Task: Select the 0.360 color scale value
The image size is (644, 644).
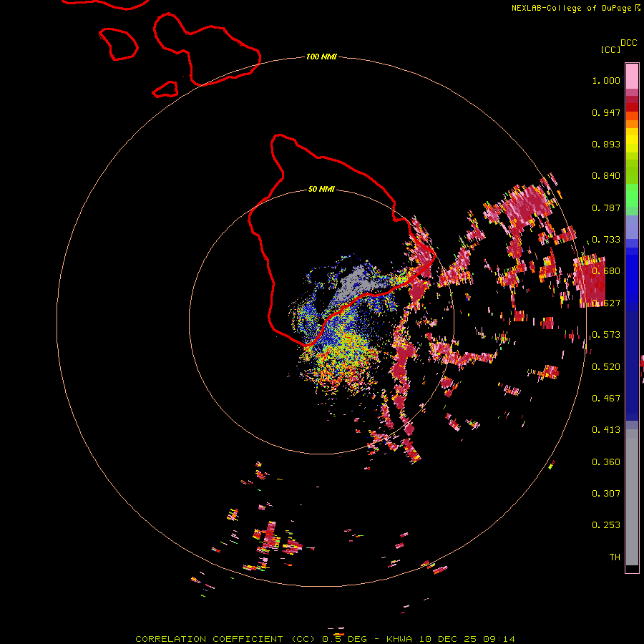Action: coord(606,462)
